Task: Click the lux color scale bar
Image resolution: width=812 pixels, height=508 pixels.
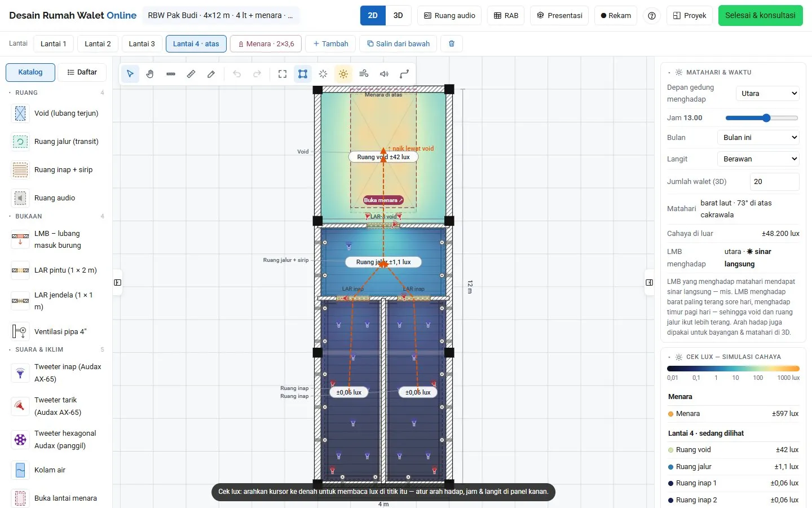Action: [x=733, y=369]
